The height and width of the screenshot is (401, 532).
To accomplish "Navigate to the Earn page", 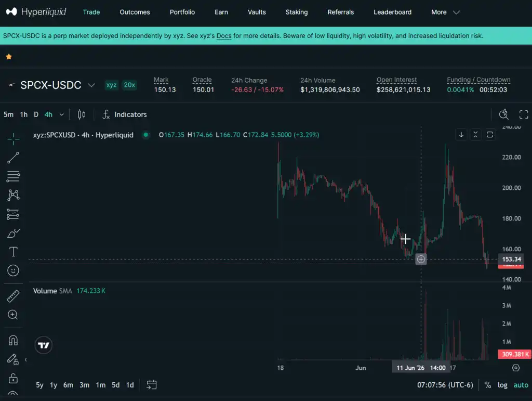I will pos(221,12).
